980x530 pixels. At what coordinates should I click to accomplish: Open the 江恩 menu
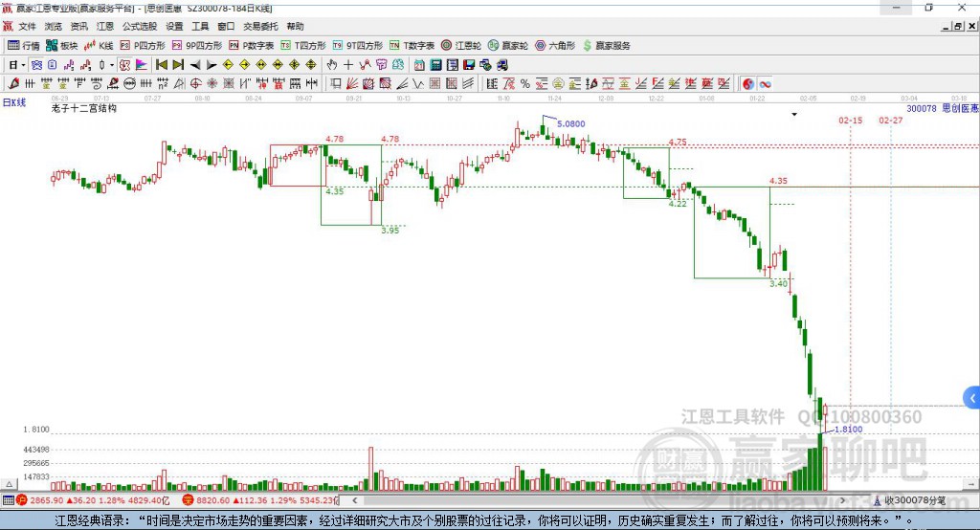105,26
